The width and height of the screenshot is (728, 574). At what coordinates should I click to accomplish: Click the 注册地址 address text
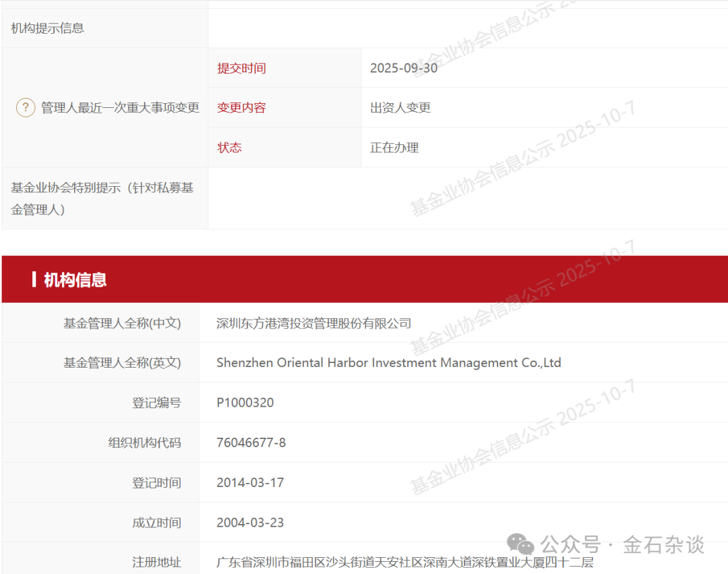pyautogui.click(x=404, y=562)
